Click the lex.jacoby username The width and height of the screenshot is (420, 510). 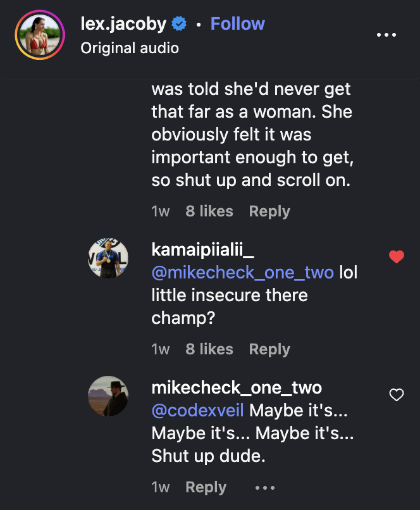click(x=123, y=24)
